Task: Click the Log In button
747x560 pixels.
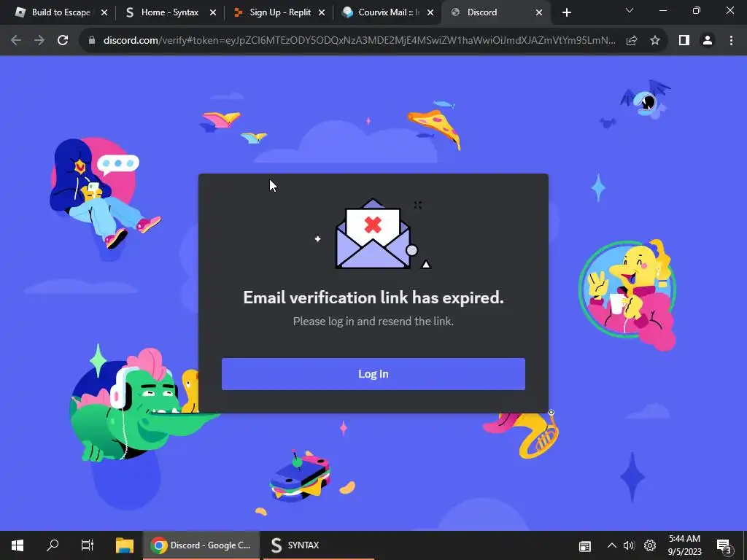Action: pyautogui.click(x=373, y=374)
